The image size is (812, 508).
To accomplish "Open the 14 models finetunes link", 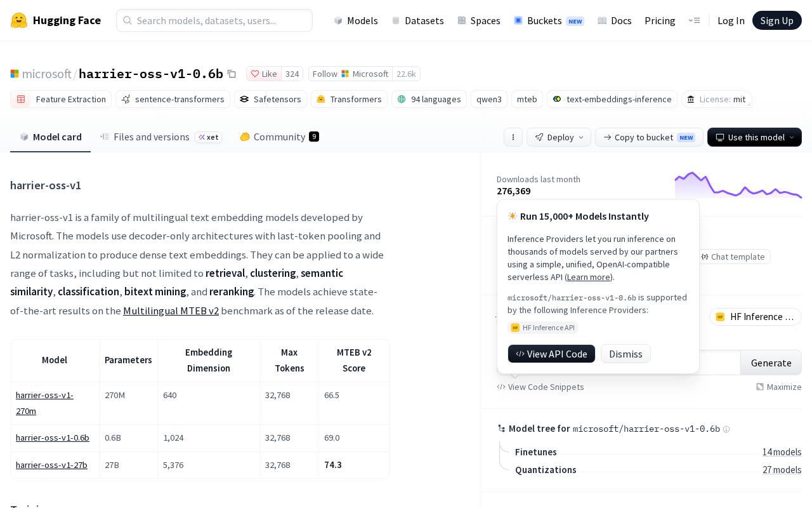I will 782,452.
